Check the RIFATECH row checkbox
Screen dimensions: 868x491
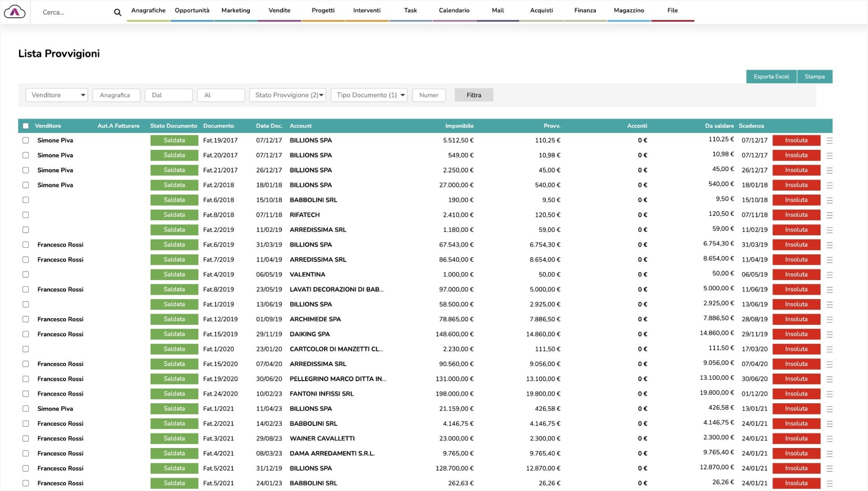26,215
